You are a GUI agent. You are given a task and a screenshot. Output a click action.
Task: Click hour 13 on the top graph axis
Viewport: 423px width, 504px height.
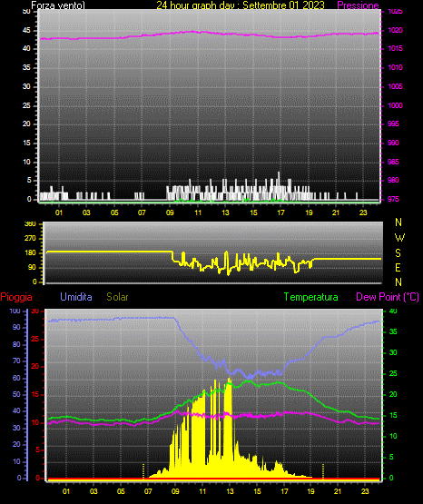[x=225, y=212]
